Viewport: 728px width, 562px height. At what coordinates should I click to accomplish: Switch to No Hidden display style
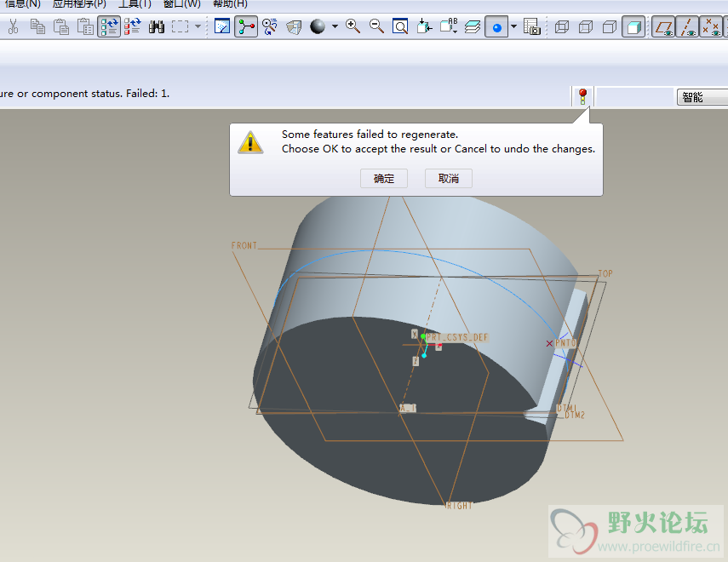click(x=610, y=27)
